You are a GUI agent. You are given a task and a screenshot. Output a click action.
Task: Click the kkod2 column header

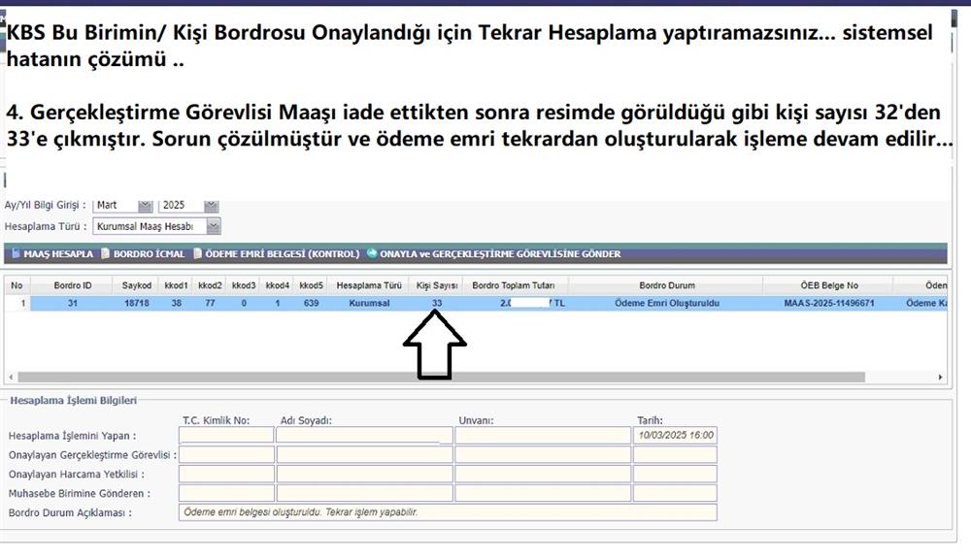tap(210, 285)
